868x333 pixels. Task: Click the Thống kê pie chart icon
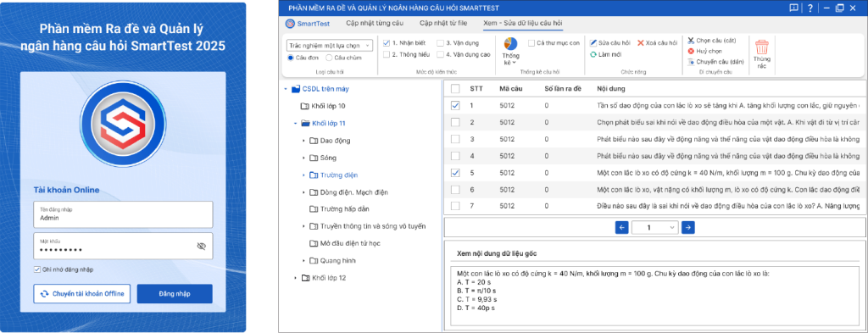[510, 44]
